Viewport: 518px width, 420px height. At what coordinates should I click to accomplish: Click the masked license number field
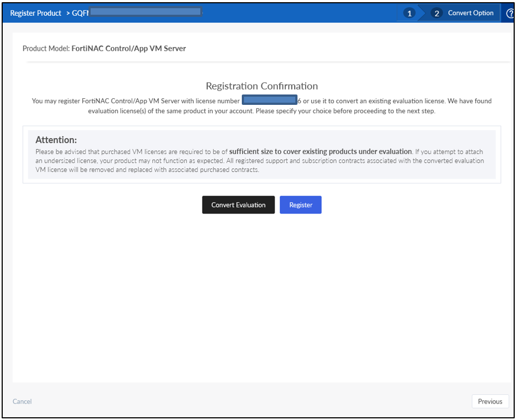pos(269,100)
